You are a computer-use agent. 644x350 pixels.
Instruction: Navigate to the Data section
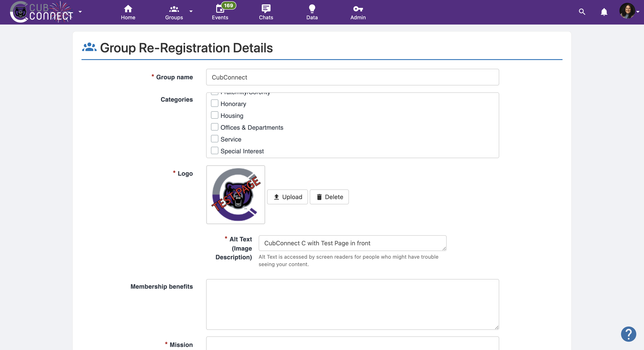(312, 12)
